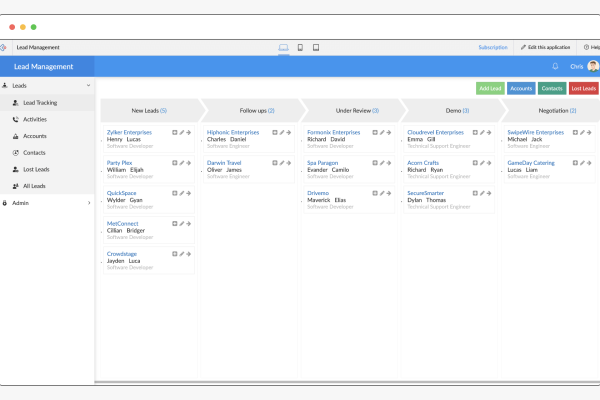Click the arrow icon on Darwin Travel card
The image size is (600, 400).
click(289, 162)
